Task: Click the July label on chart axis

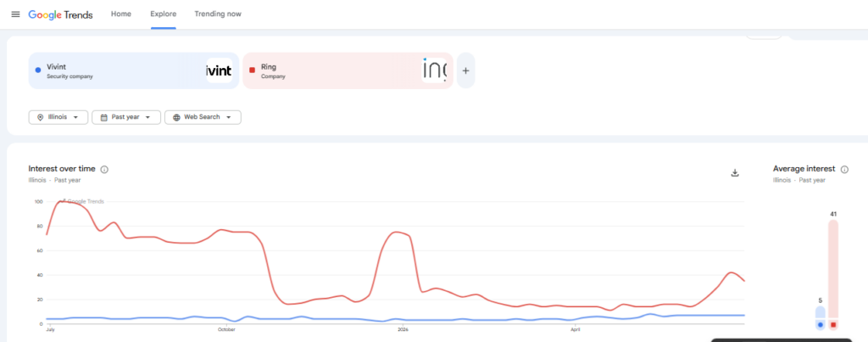Action: pyautogui.click(x=50, y=330)
